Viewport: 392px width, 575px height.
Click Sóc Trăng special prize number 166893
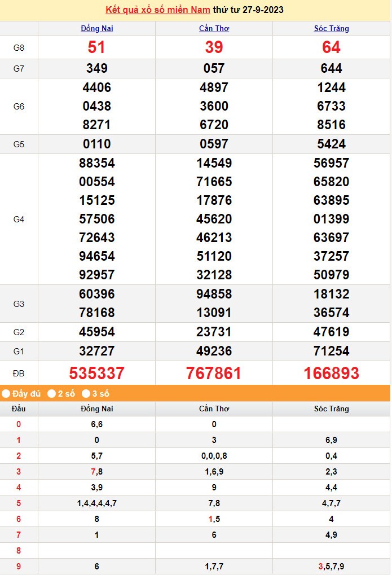331,373
